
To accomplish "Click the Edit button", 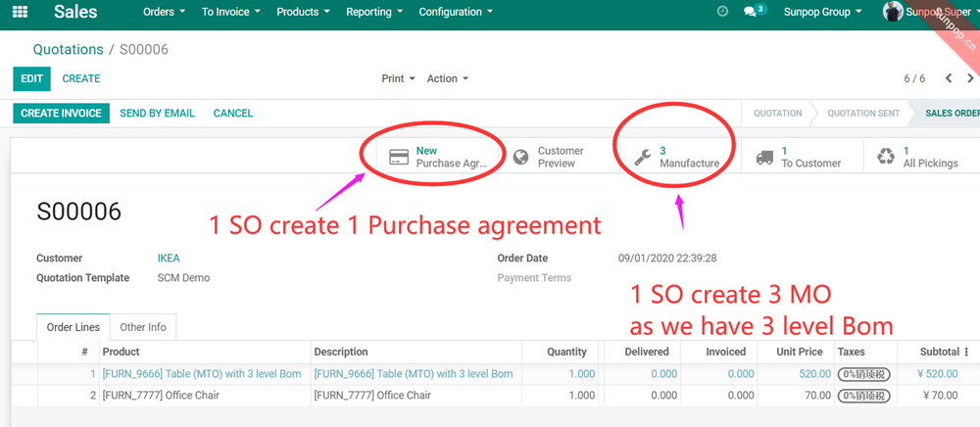I will pos(32,78).
